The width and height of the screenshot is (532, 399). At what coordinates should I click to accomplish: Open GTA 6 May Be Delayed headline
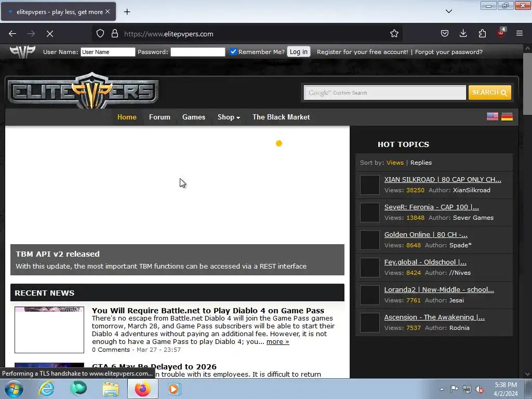tap(154, 367)
